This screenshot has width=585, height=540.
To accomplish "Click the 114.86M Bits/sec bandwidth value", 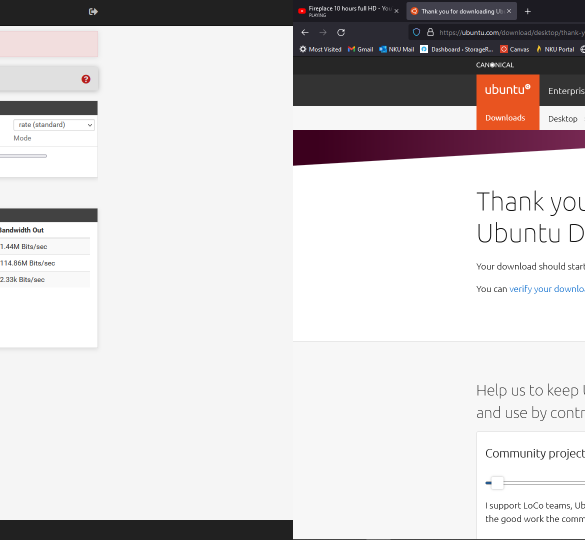I will 27,263.
